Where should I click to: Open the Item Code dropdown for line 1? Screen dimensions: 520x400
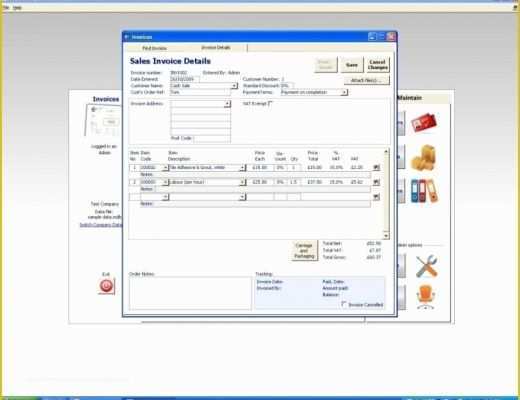[x=165, y=168]
